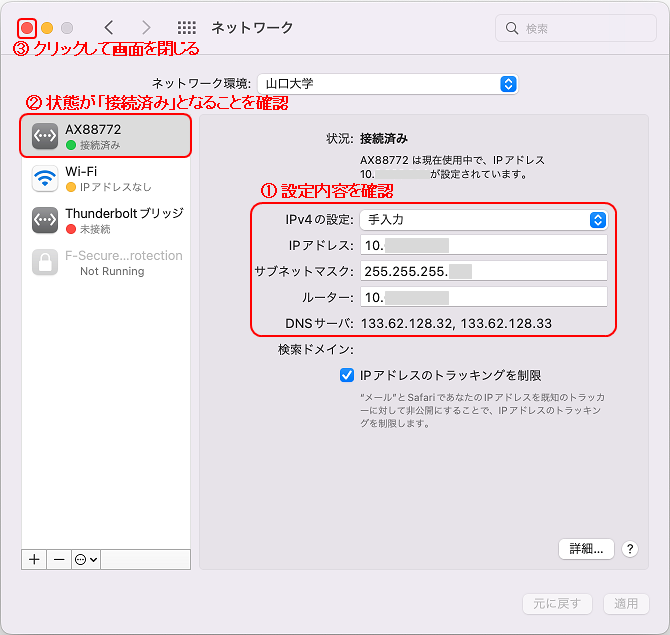Click the IPアドレスなし status text
Image resolution: width=670 pixels, height=635 pixels.
click(x=116, y=187)
